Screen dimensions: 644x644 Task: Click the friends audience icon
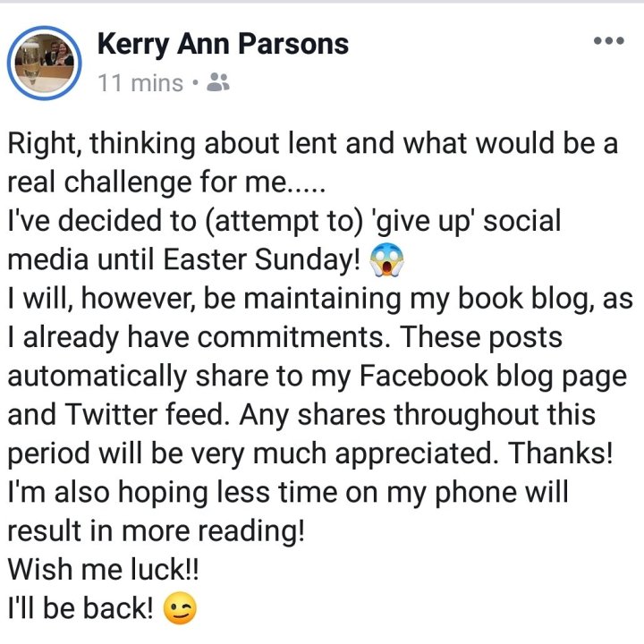click(x=217, y=83)
